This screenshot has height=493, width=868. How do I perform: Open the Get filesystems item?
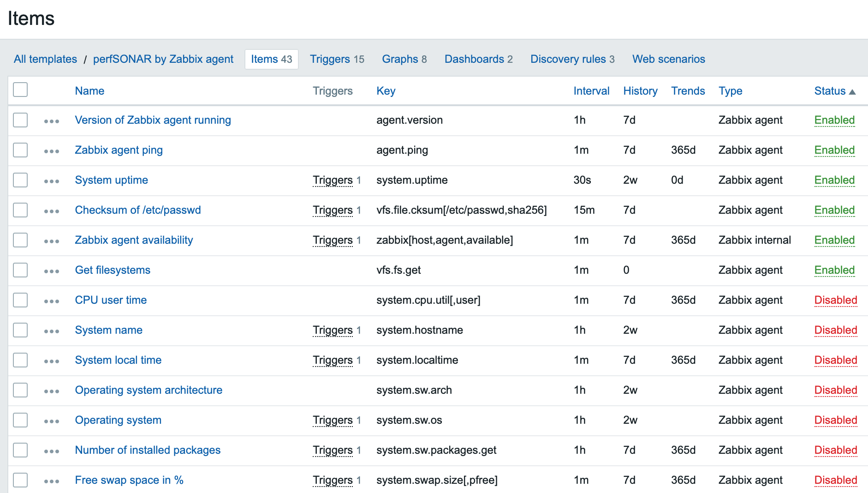click(x=113, y=270)
